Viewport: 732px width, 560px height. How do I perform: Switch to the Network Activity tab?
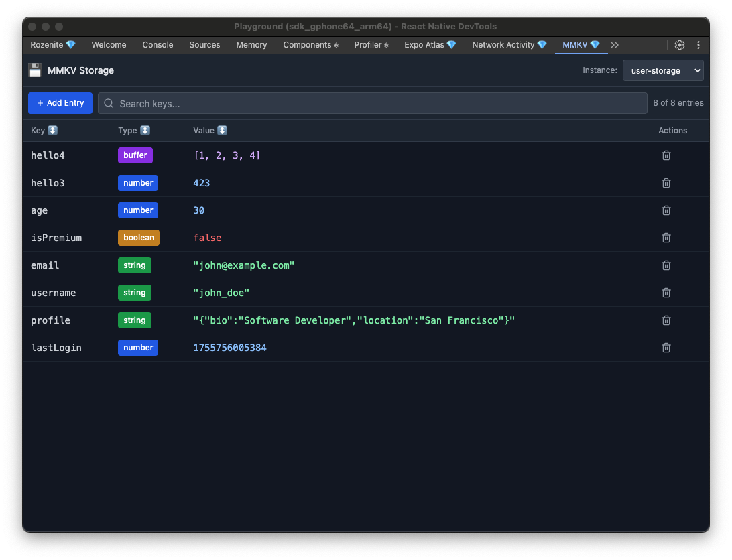coord(509,45)
